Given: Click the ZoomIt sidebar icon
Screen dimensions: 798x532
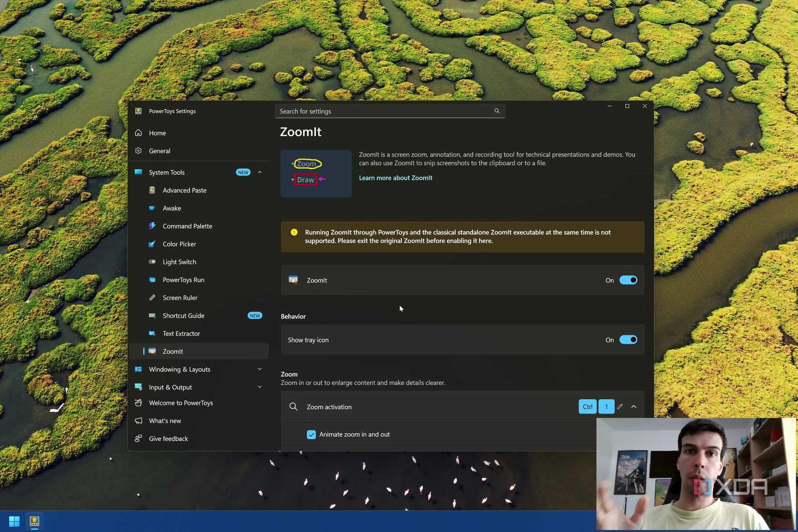Looking at the screenshot, I should tap(152, 351).
